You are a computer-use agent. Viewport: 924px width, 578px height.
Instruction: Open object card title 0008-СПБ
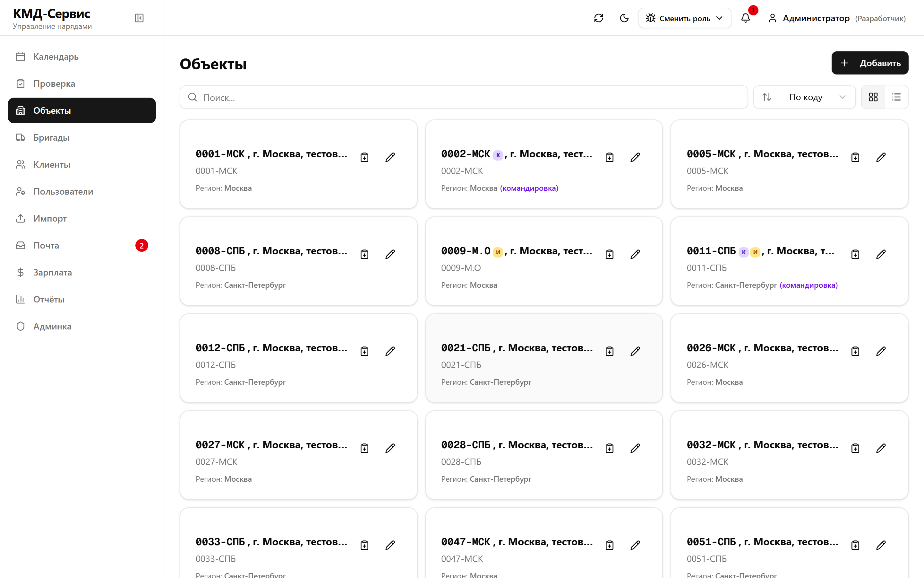(271, 251)
